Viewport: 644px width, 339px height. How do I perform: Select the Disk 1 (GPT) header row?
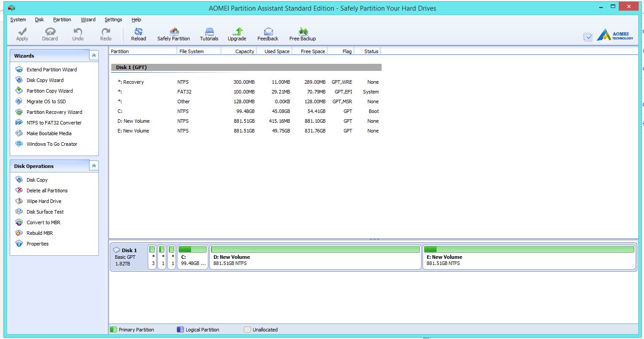[246, 67]
